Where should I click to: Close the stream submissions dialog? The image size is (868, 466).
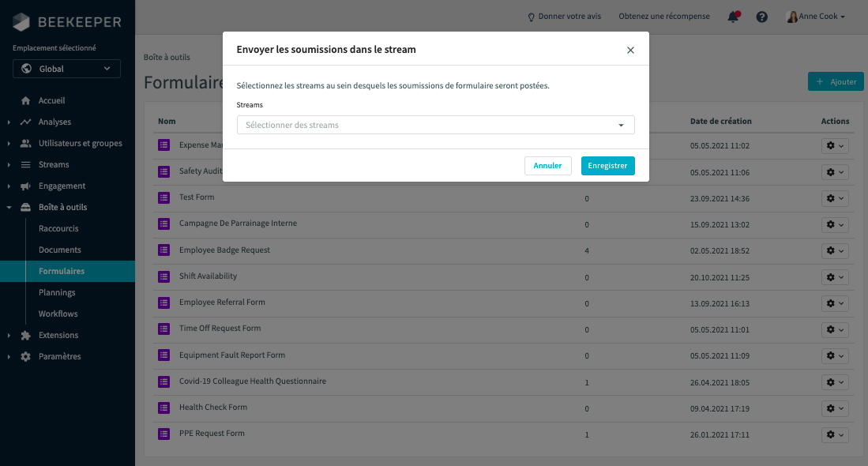[630, 50]
